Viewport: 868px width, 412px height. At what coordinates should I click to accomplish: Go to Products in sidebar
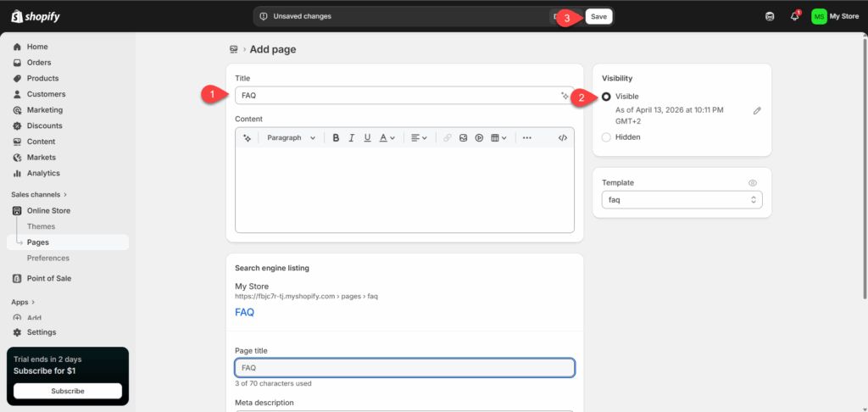42,78
